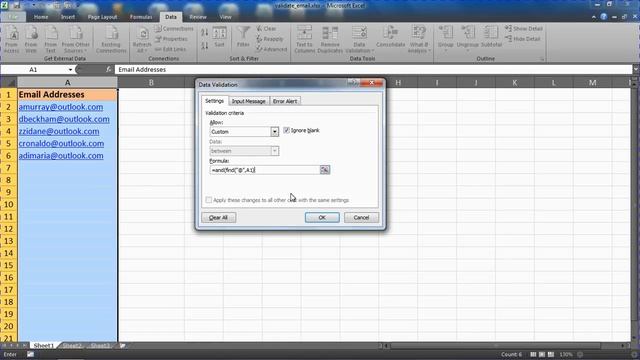Switch to the Insert ribbon tab

point(68,17)
